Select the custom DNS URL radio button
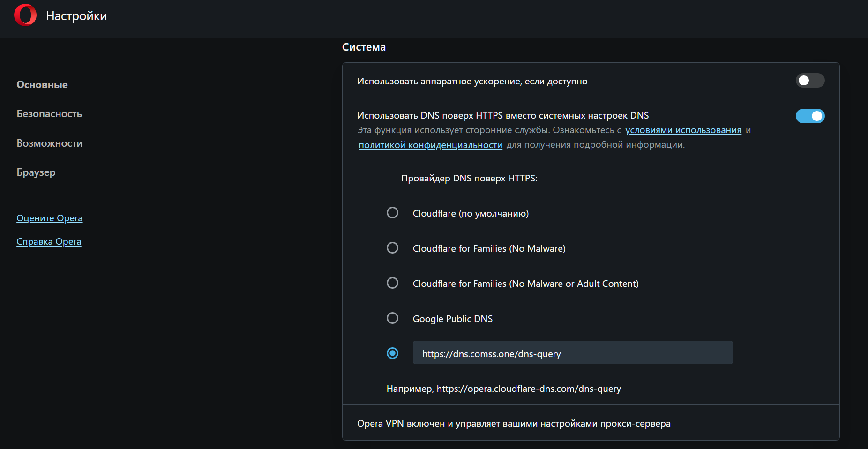Viewport: 868px width, 449px height. pyautogui.click(x=392, y=353)
